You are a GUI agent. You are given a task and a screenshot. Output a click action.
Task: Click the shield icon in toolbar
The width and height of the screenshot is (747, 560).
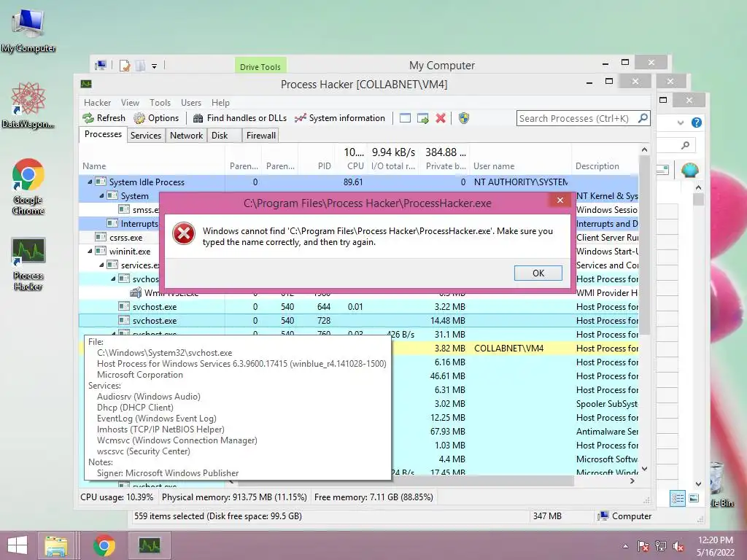click(463, 118)
